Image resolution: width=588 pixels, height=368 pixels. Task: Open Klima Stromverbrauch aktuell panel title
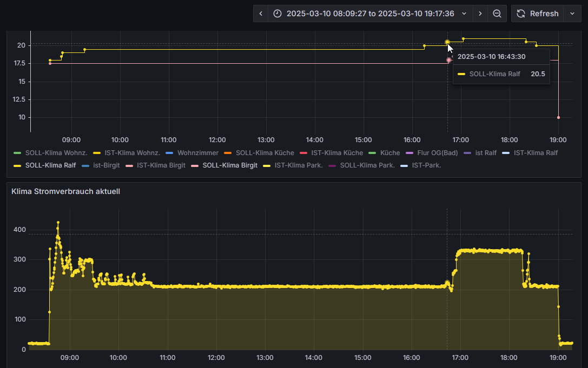(x=65, y=191)
